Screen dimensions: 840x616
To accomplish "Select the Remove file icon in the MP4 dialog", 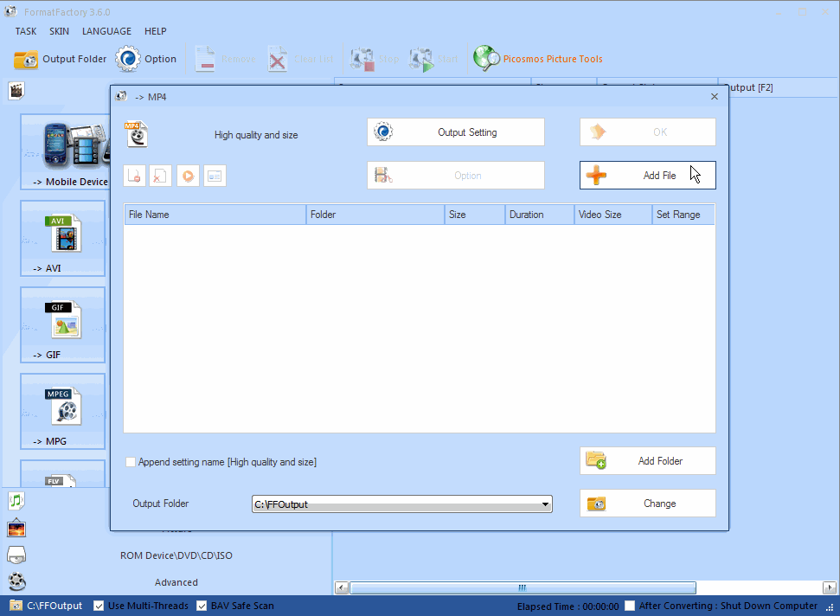I will click(x=134, y=175).
